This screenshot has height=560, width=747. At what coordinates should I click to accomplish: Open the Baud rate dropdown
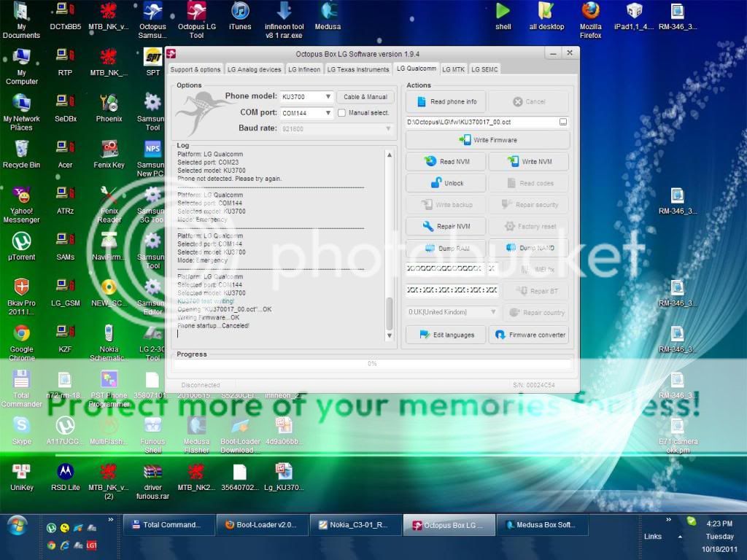pyautogui.click(x=388, y=128)
